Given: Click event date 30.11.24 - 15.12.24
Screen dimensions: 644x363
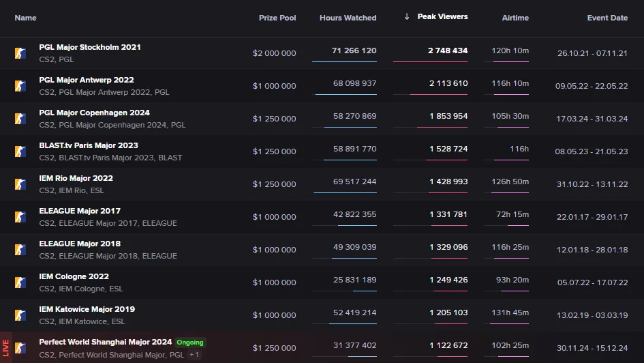Looking at the screenshot, I should [592, 348].
